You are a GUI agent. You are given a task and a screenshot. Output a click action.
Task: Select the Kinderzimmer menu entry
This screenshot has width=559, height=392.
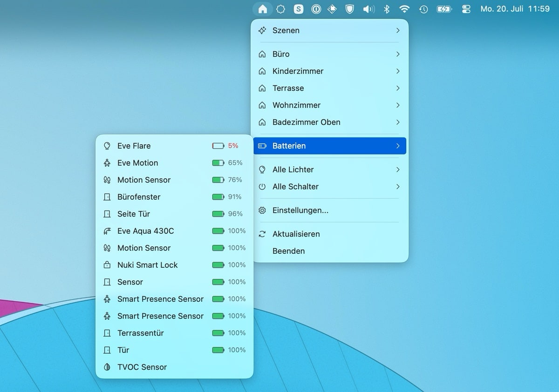point(330,71)
